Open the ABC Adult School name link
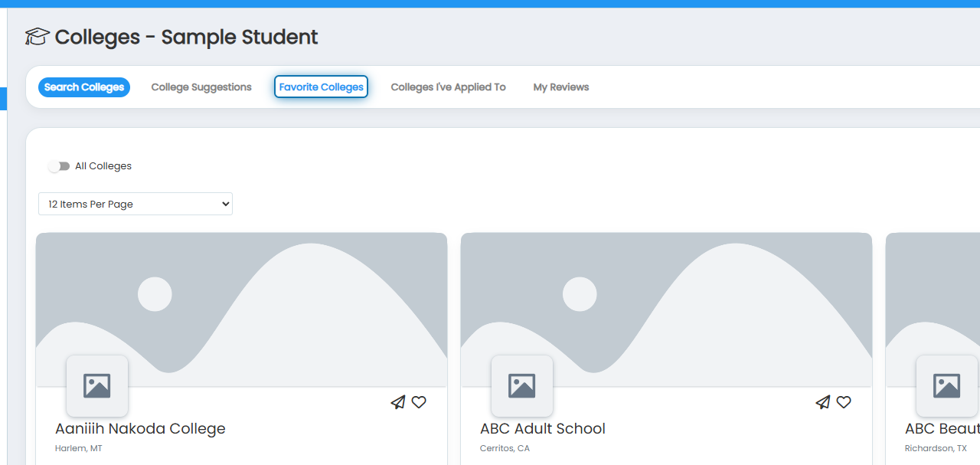The image size is (980, 465). click(x=543, y=428)
